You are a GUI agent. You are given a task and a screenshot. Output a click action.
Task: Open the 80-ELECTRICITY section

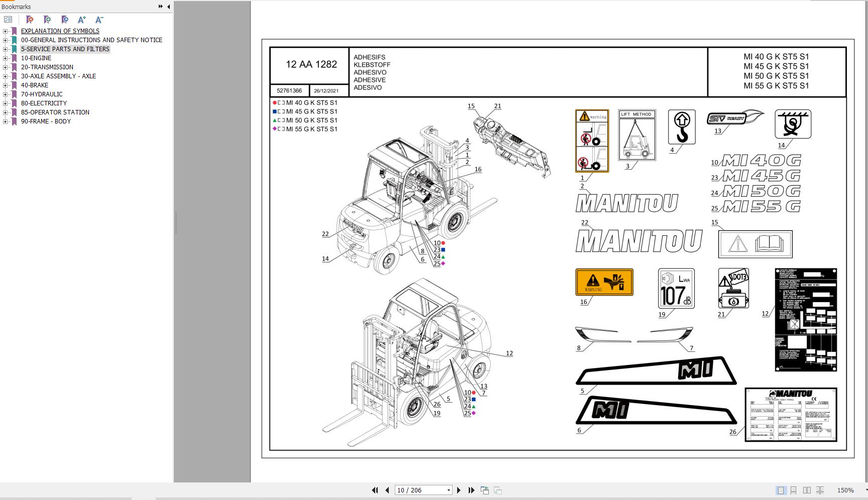tap(44, 103)
